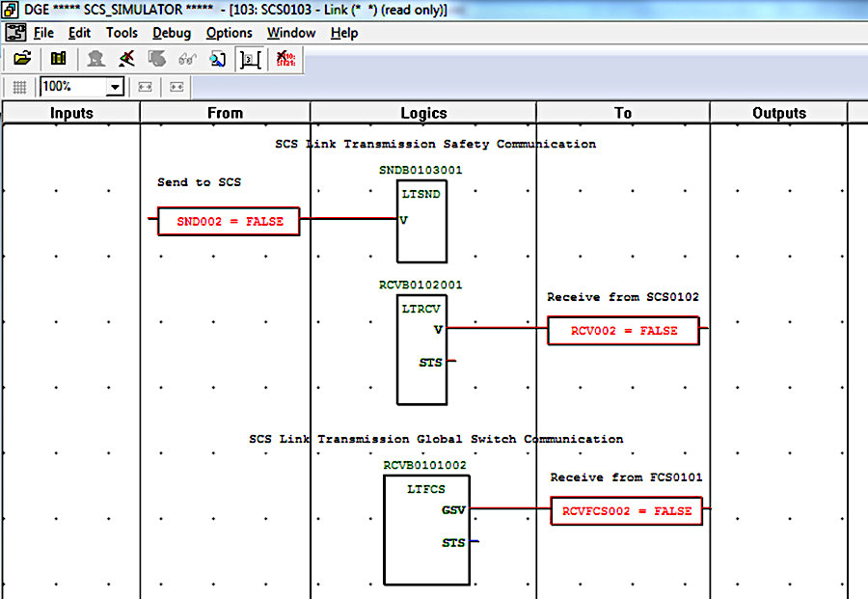Click the 100% zoom value field
The image size is (868, 599).
tap(73, 87)
